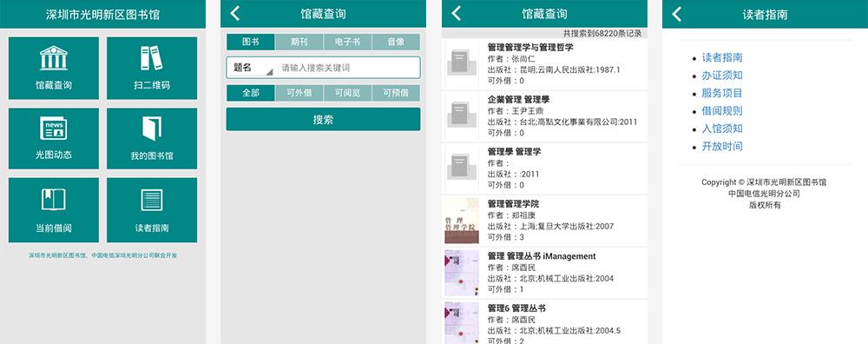Open the 管理 管理丛书 iManagement result

pyautogui.click(x=545, y=273)
